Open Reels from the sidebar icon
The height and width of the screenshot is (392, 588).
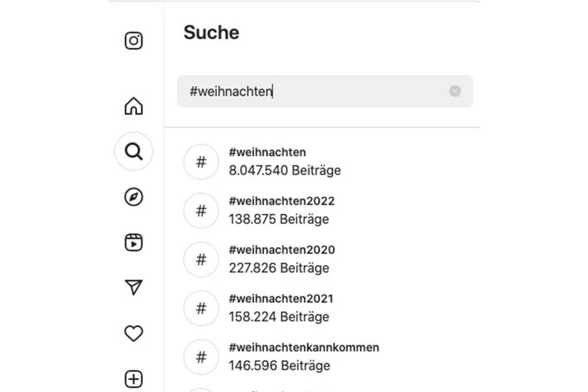pyautogui.click(x=133, y=242)
